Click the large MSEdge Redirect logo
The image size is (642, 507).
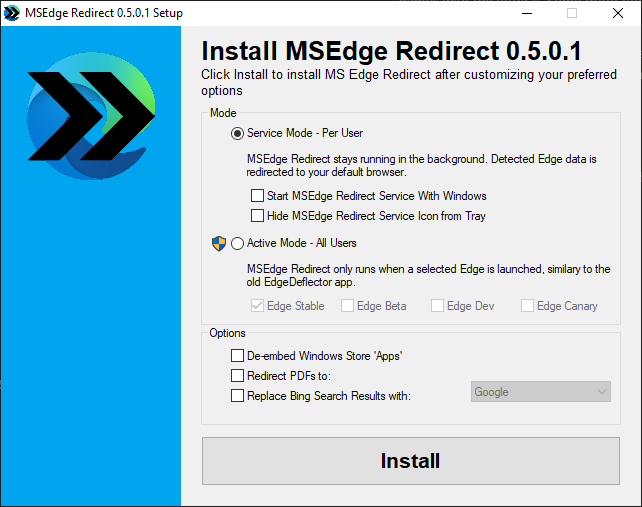(91, 116)
